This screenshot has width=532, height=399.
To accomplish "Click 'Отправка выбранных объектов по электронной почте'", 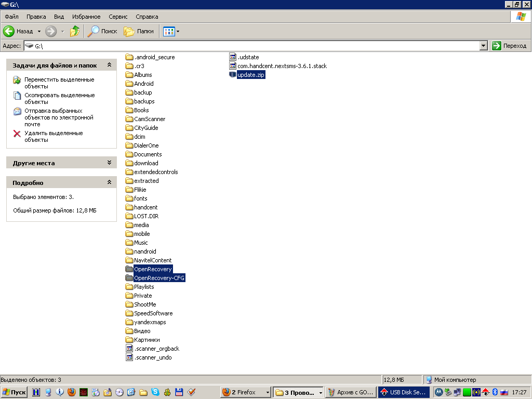I will pos(59,117).
